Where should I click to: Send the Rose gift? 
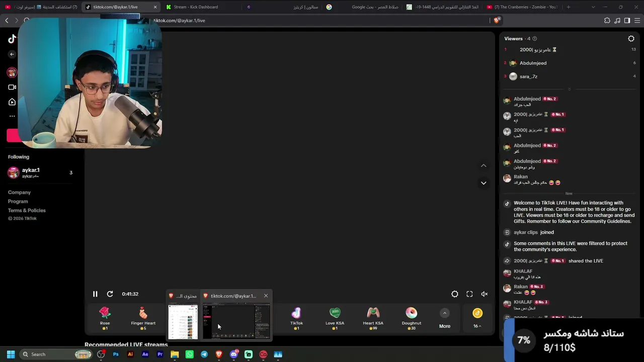coord(105,319)
